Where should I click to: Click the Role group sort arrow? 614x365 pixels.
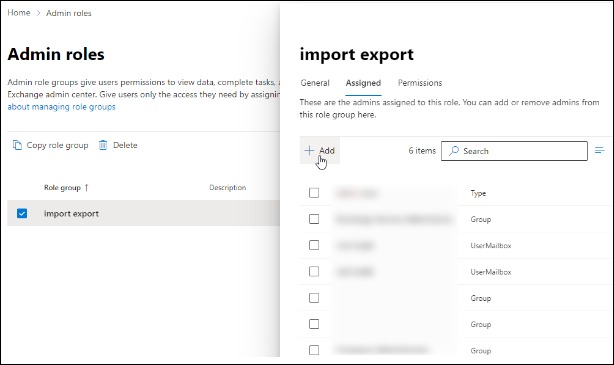pos(87,188)
